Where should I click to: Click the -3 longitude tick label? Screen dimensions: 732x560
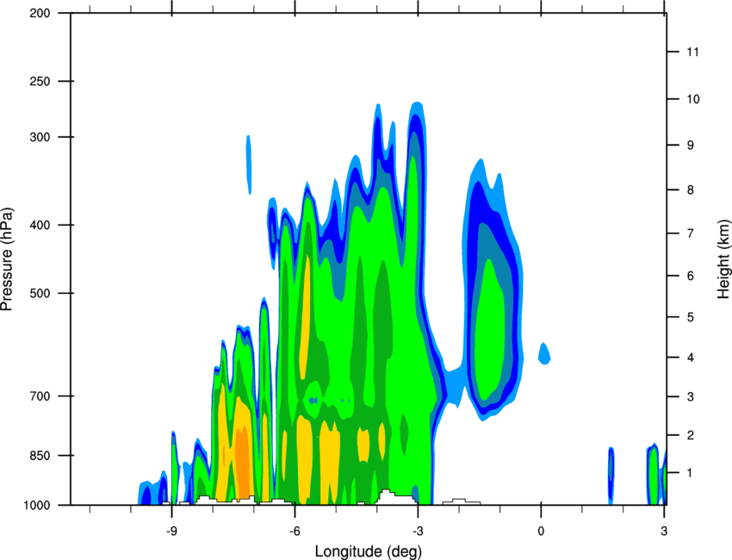pos(418,531)
